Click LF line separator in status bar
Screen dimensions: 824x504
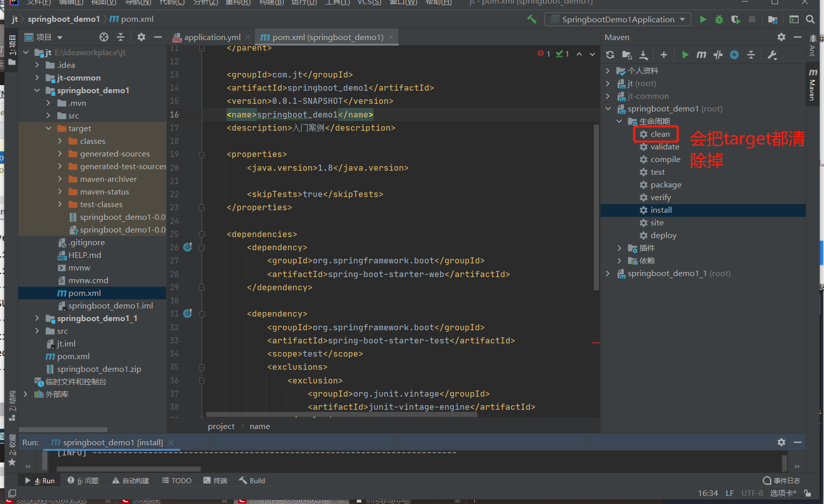click(x=730, y=493)
